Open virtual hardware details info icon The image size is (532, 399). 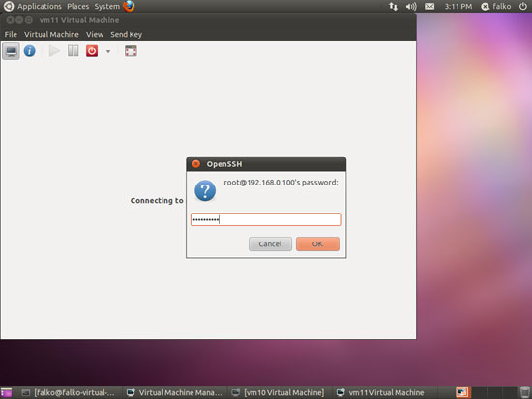[30, 51]
